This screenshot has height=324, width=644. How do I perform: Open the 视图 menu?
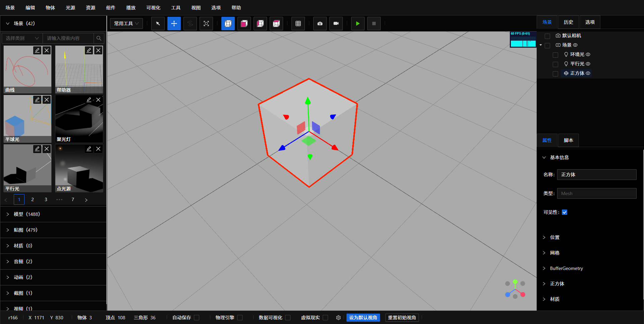click(196, 7)
